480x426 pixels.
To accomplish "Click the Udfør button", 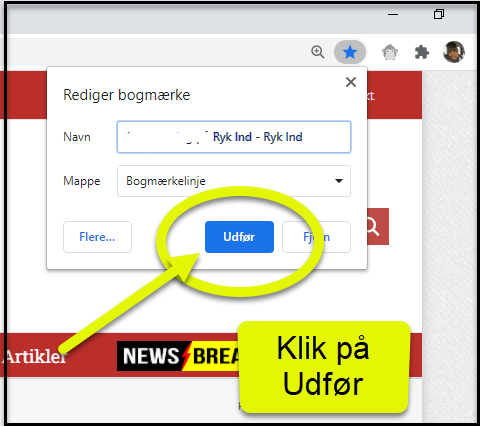I will 239,237.
